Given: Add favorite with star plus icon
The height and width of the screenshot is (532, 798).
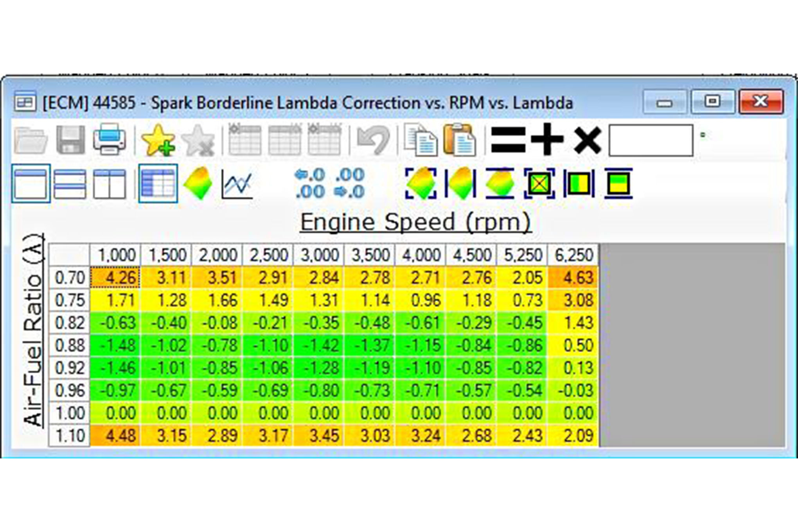Looking at the screenshot, I should click(x=158, y=140).
